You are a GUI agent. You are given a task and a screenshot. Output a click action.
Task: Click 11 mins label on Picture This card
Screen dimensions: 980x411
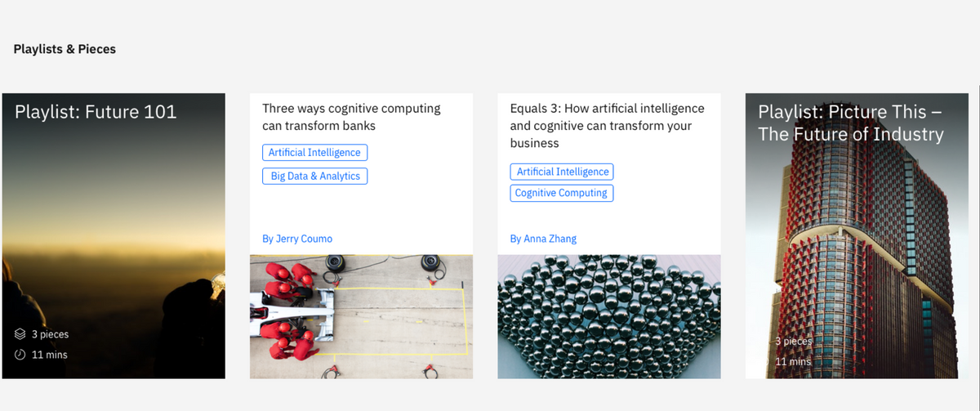[793, 361]
